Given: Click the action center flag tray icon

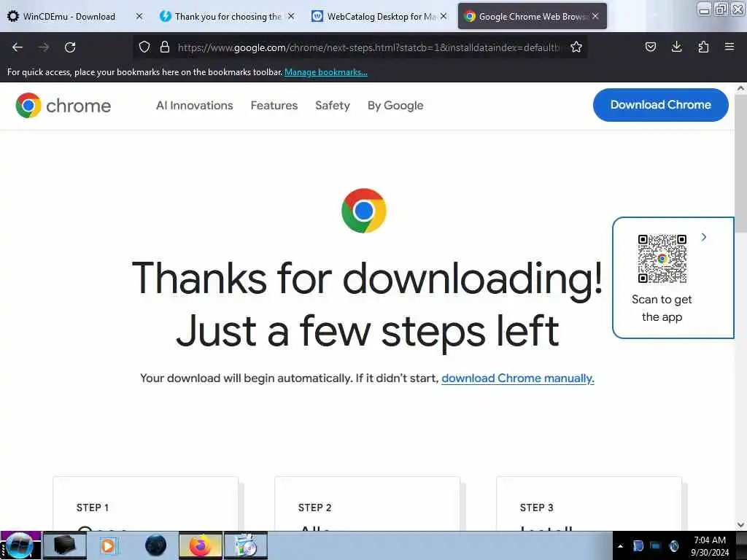Looking at the screenshot, I should point(638,545).
